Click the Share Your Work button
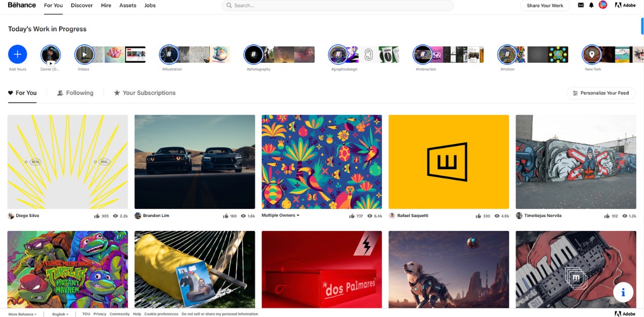644x317 pixels. pos(545,5)
